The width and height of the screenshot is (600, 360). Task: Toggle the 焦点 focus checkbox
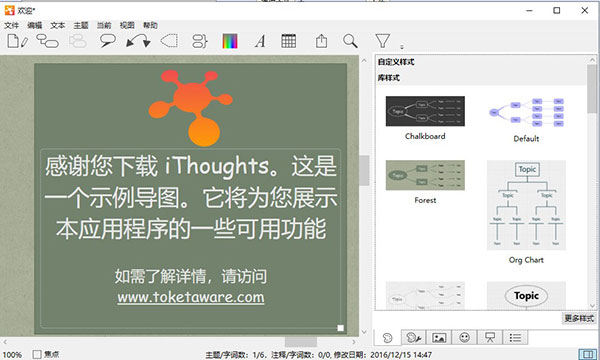tap(37, 354)
